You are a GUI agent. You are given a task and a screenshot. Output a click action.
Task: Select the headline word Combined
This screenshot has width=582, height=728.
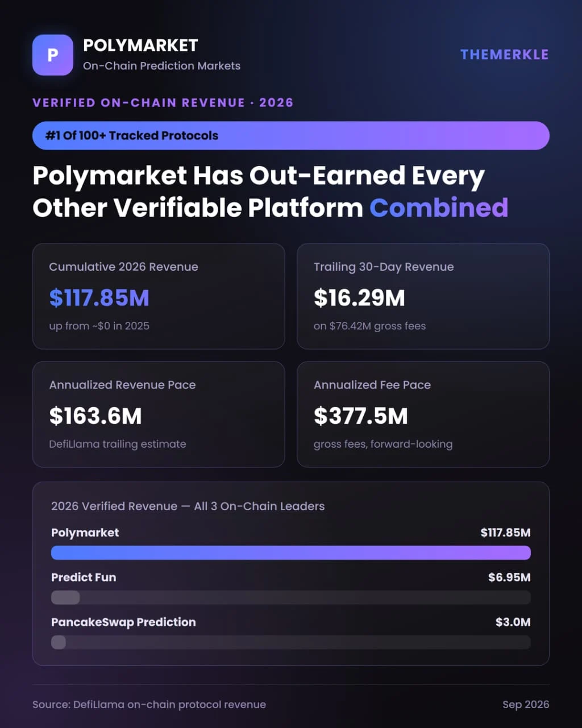439,208
